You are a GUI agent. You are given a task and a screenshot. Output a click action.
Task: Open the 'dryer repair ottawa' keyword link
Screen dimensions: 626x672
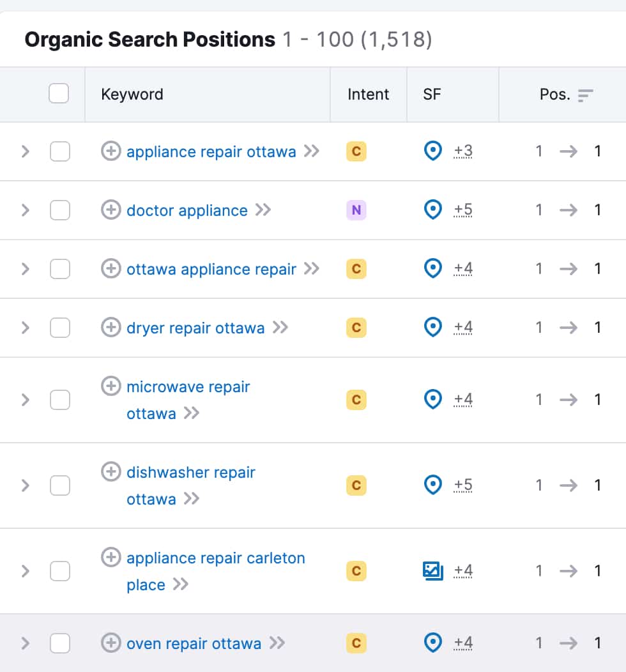click(x=195, y=328)
